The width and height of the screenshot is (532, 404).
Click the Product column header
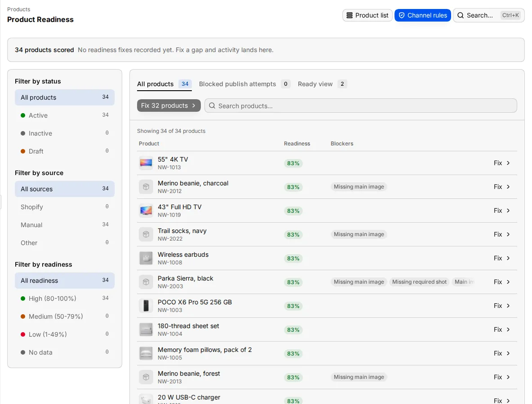[149, 143]
